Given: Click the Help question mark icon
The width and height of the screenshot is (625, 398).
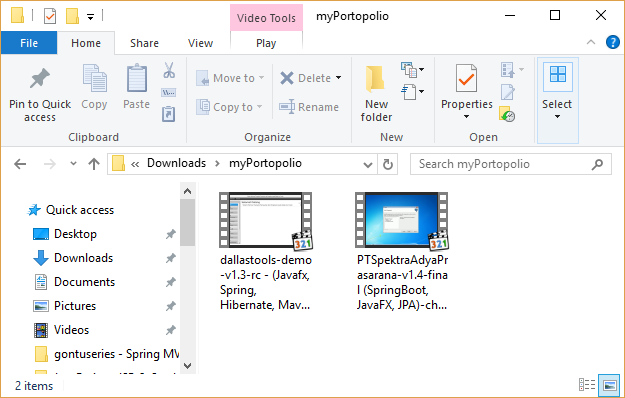Looking at the screenshot, I should [613, 42].
